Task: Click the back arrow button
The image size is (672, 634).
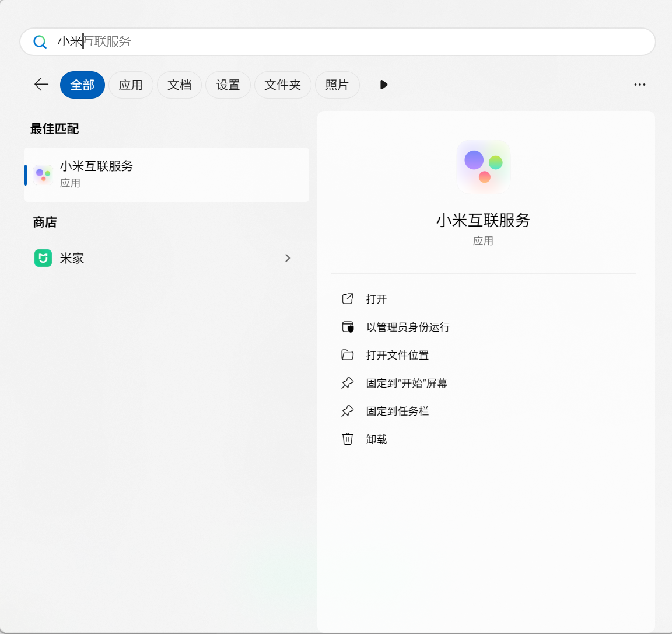Action: click(41, 85)
